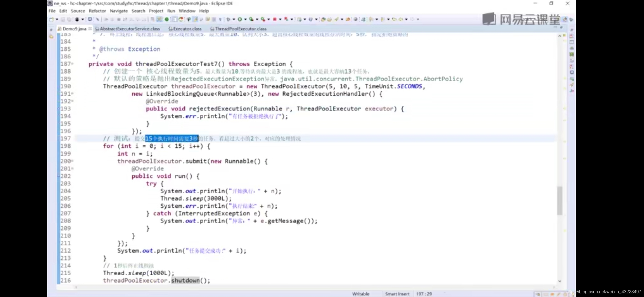Click the 'SECONDS' constant on line 190
This screenshot has width=644, height=297.
point(409,86)
